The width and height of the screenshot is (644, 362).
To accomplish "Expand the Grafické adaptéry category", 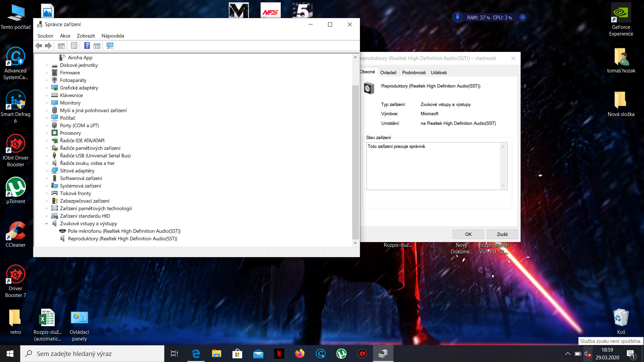I will tap(47, 88).
